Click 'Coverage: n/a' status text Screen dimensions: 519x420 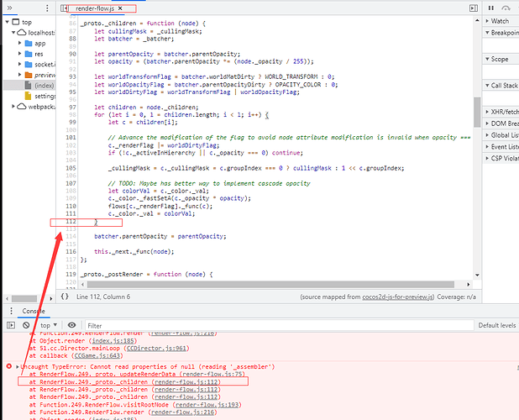(457, 297)
